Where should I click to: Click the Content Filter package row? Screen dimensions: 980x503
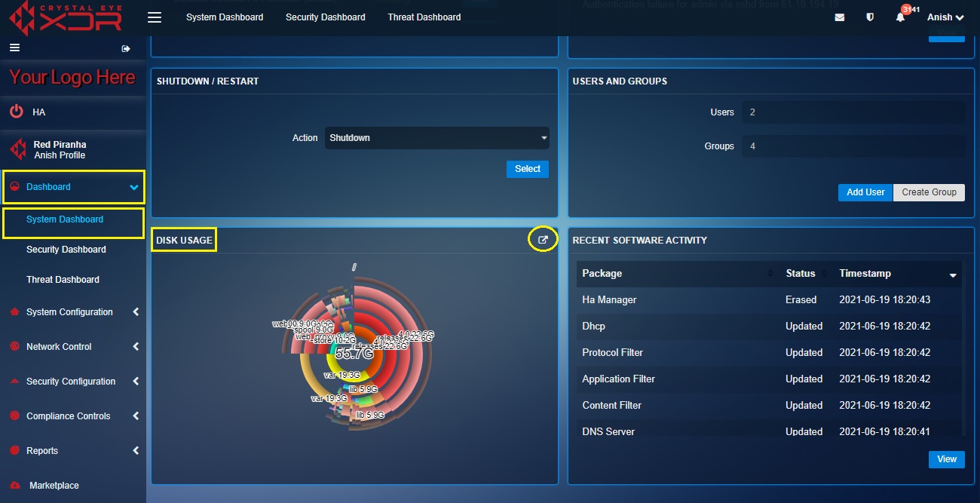769,406
